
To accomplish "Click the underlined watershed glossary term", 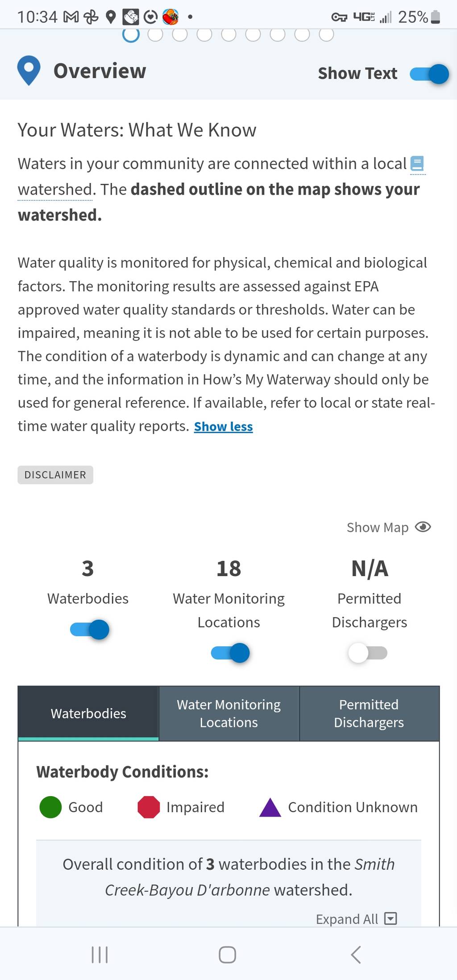I will tap(55, 189).
